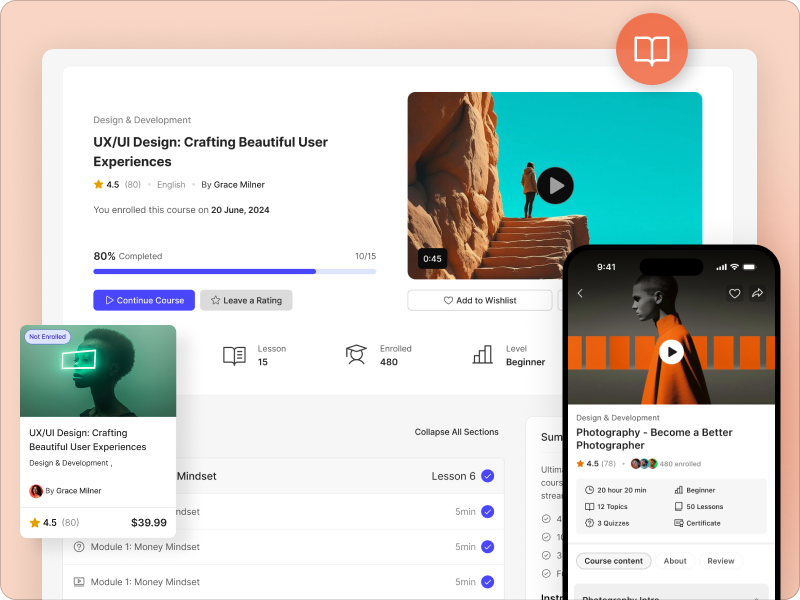Click the star icon beside 4.5 (78) on phone

(580, 463)
